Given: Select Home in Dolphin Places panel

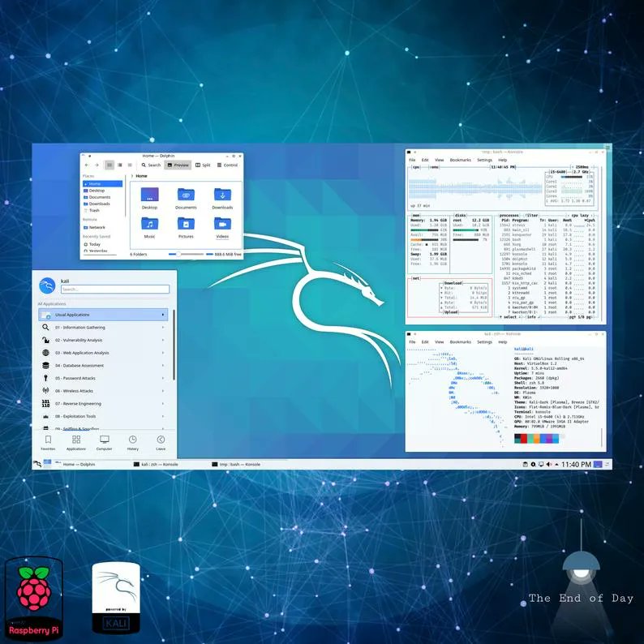Looking at the screenshot, I should pos(102,183).
